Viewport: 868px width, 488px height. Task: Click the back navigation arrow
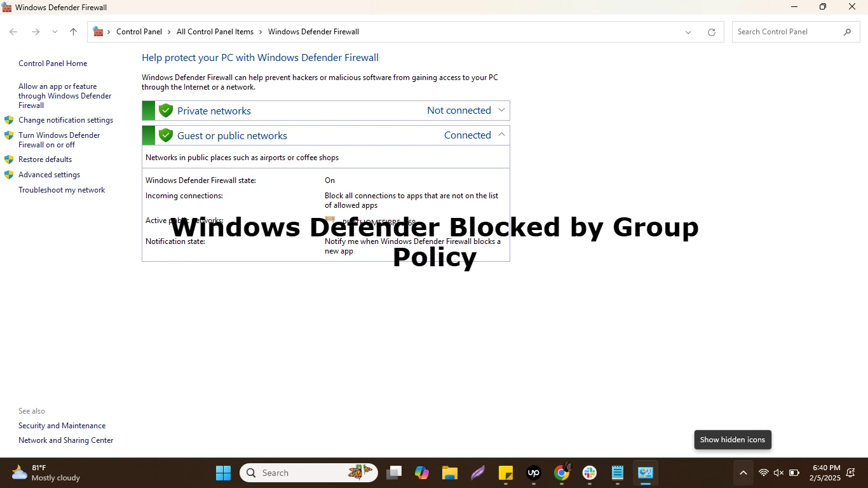click(x=13, y=32)
